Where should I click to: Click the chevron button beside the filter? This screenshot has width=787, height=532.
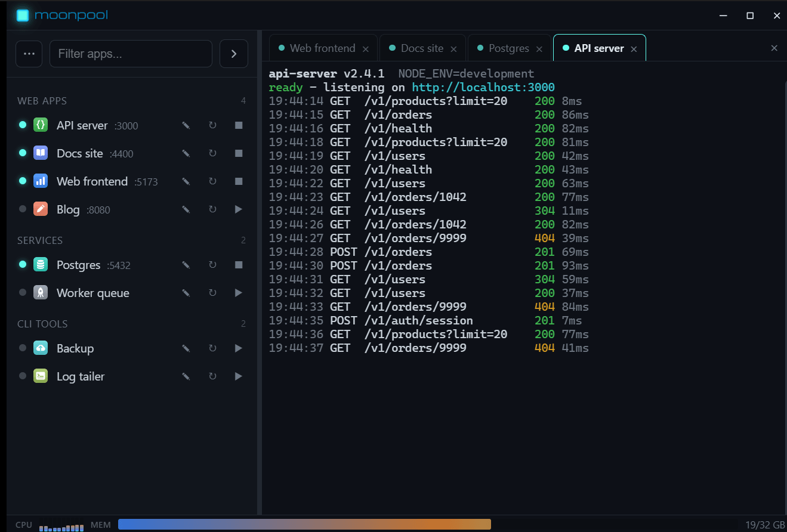point(234,54)
